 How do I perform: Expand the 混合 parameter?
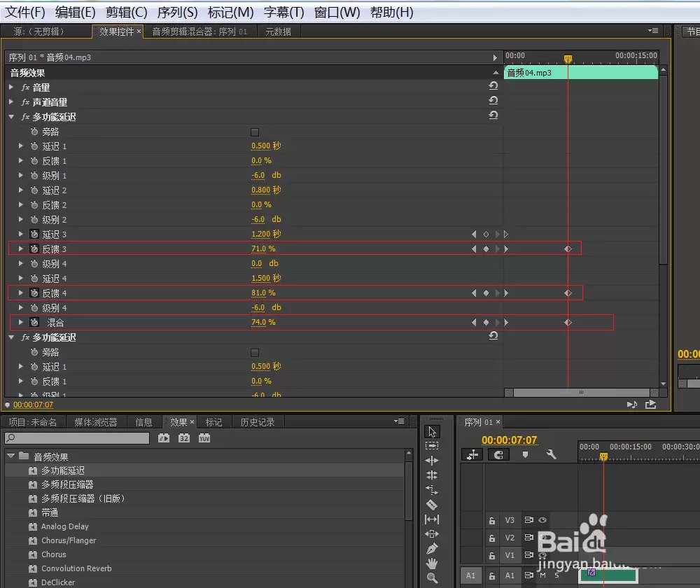pos(20,322)
